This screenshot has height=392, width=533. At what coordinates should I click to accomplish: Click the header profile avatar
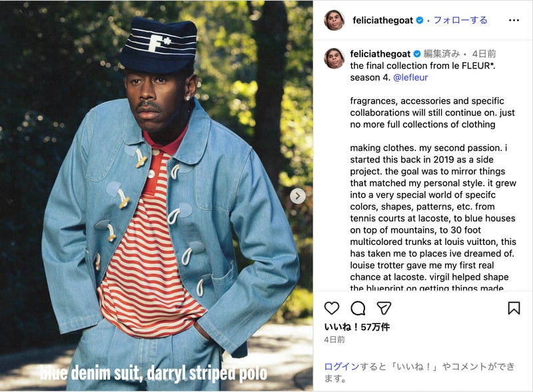pyautogui.click(x=334, y=21)
